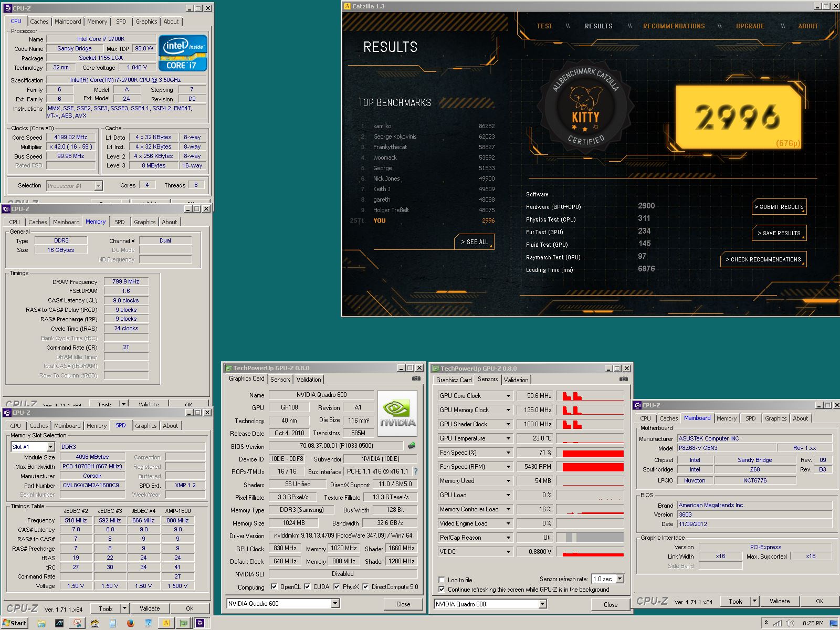
Task: Open the GPU Temperature sensor dropdown
Action: click(x=508, y=438)
